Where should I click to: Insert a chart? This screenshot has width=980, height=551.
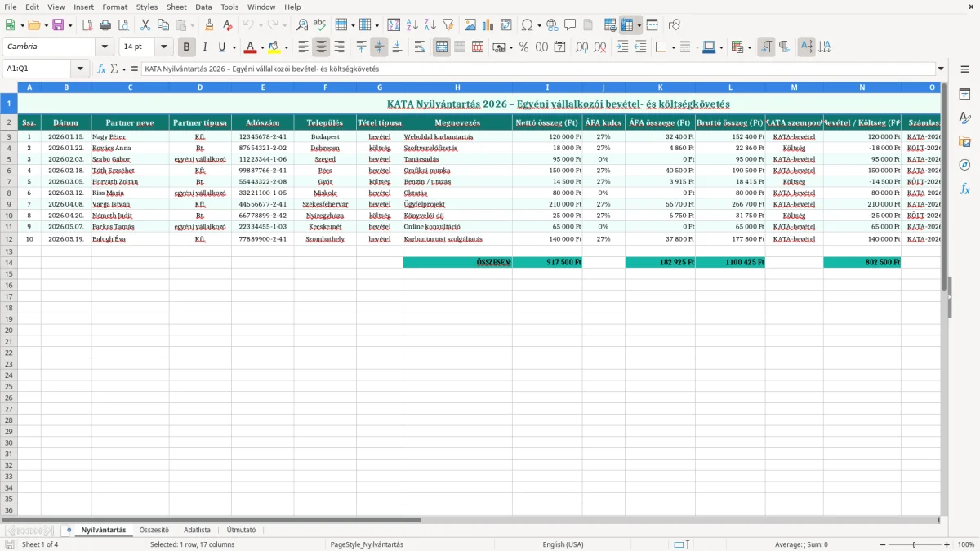488,25
